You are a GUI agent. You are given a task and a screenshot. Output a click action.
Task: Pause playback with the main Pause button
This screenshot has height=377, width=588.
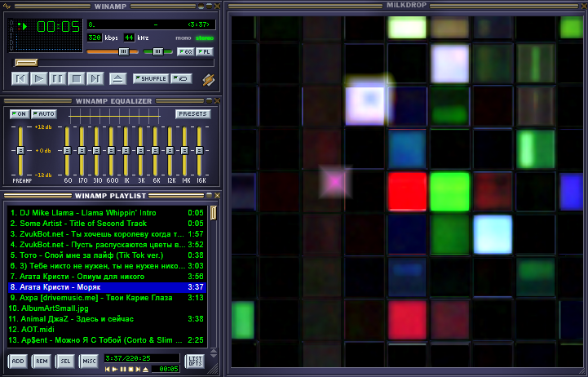[58, 79]
